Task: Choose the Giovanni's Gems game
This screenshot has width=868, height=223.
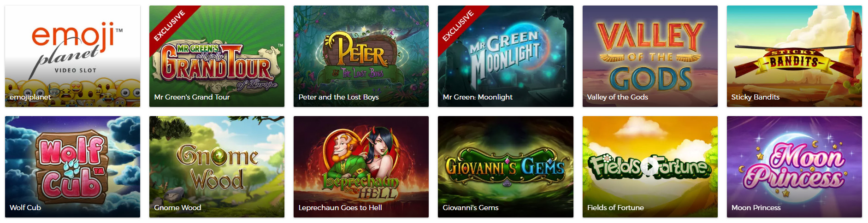Action: (x=505, y=167)
